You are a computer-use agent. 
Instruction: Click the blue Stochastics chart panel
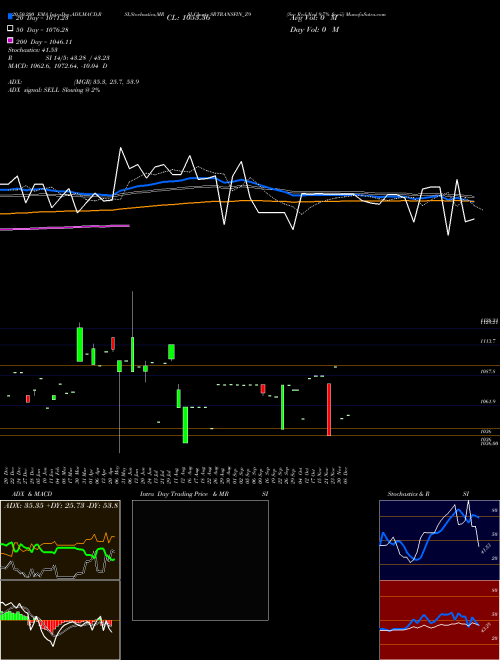pos(439,540)
